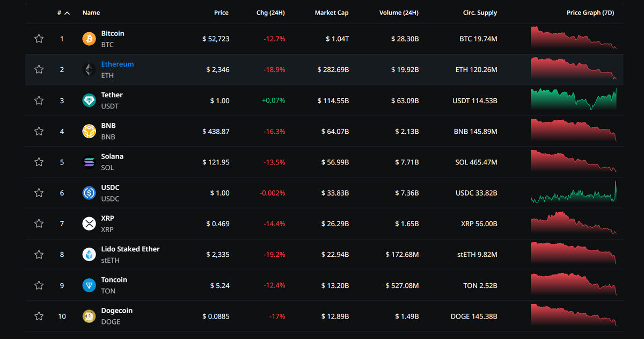The width and height of the screenshot is (644, 339).
Task: Open Lido Staked Ether's 7-day graph
Action: coord(574,253)
